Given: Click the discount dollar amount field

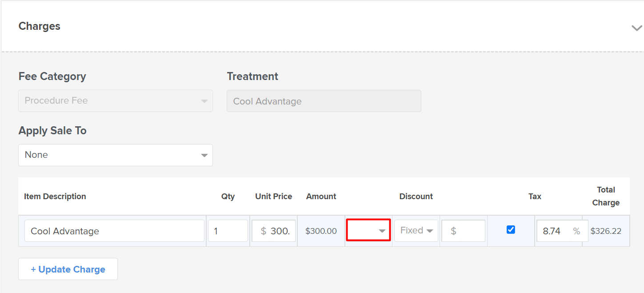Looking at the screenshot, I should pyautogui.click(x=464, y=231).
